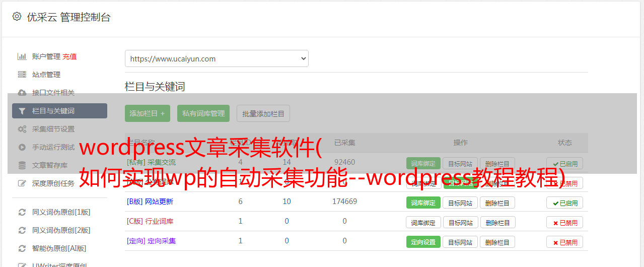Image resolution: width=644 pixels, height=267 pixels.
Task: Toggle 已启用 status for 采集交流 row
Action: (565, 163)
